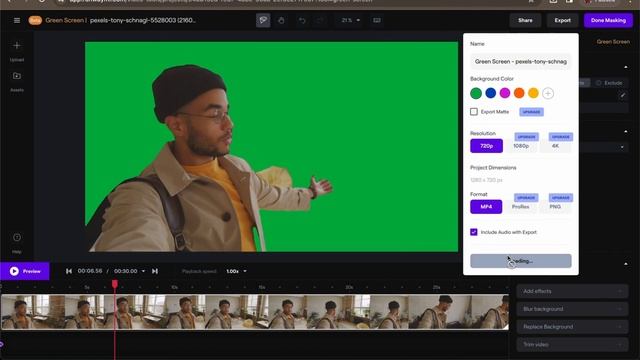The height and width of the screenshot is (360, 640).
Task: Click the Upload plus icon in sidebar
Action: click(x=17, y=45)
